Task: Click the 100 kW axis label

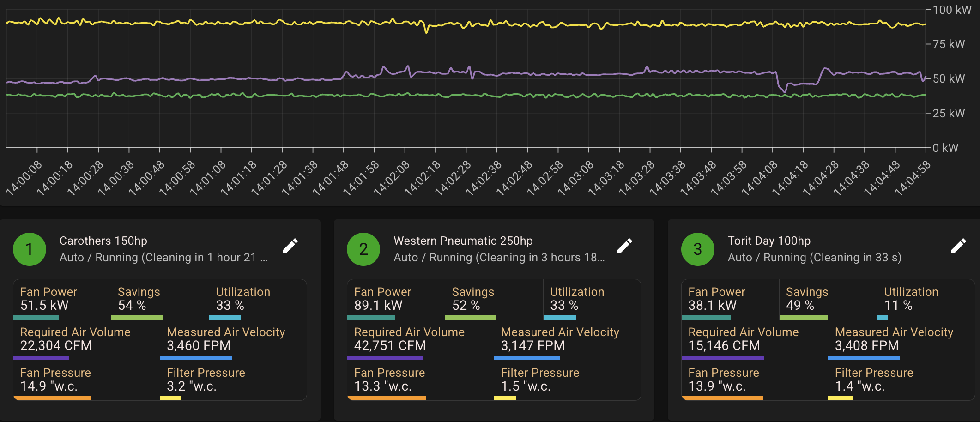Action: [x=952, y=10]
